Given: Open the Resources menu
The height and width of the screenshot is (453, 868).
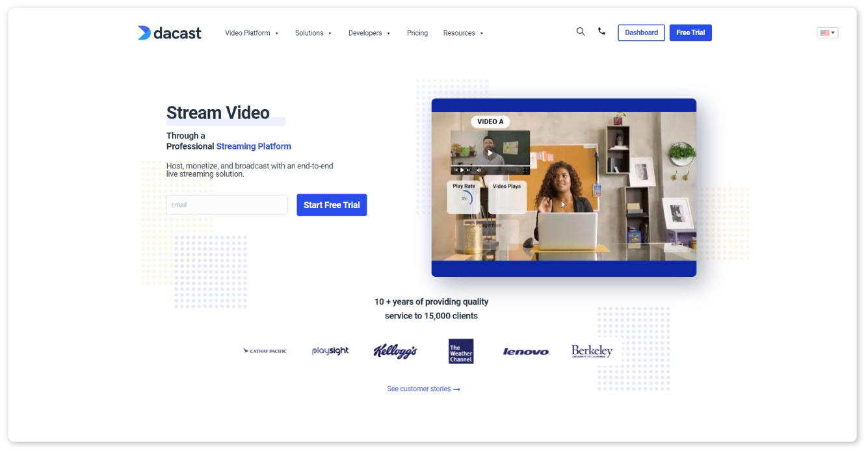Looking at the screenshot, I should click(x=463, y=33).
